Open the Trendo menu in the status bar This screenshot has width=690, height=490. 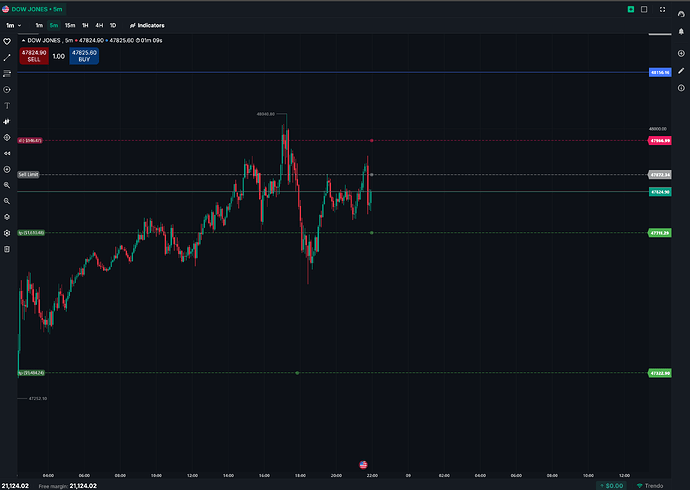point(650,486)
